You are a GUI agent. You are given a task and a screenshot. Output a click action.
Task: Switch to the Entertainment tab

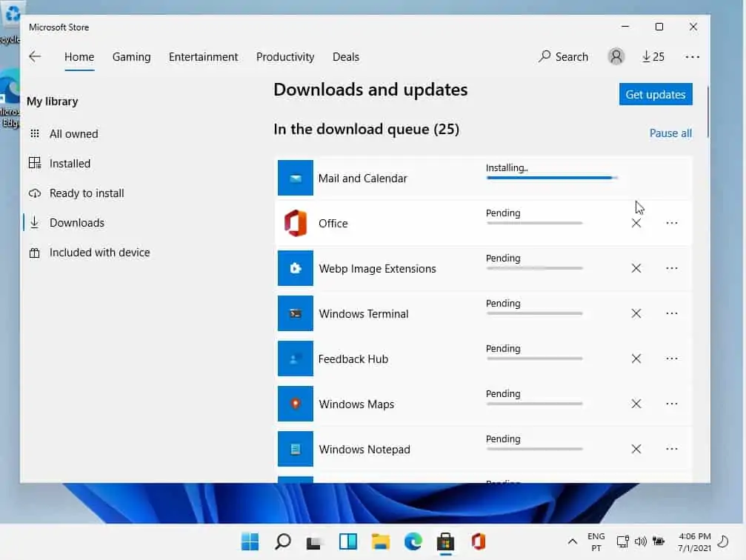[x=203, y=57]
